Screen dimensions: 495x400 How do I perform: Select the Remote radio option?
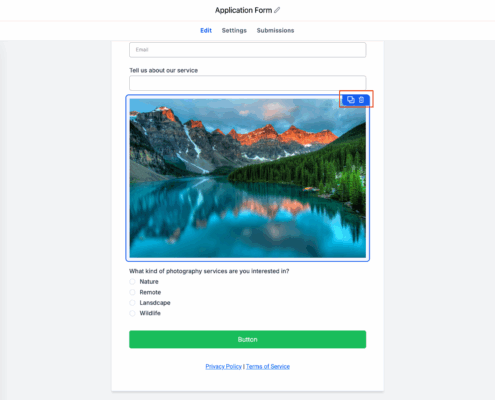[132, 292]
